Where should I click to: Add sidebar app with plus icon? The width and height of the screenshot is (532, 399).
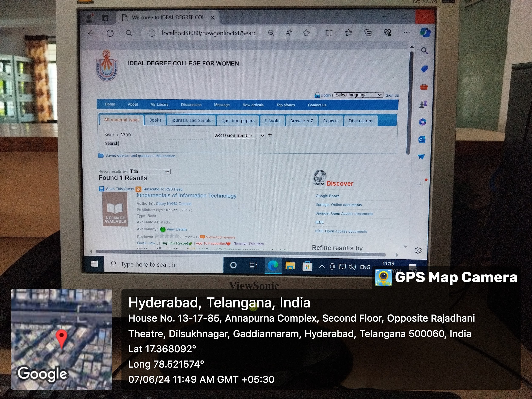[420, 184]
